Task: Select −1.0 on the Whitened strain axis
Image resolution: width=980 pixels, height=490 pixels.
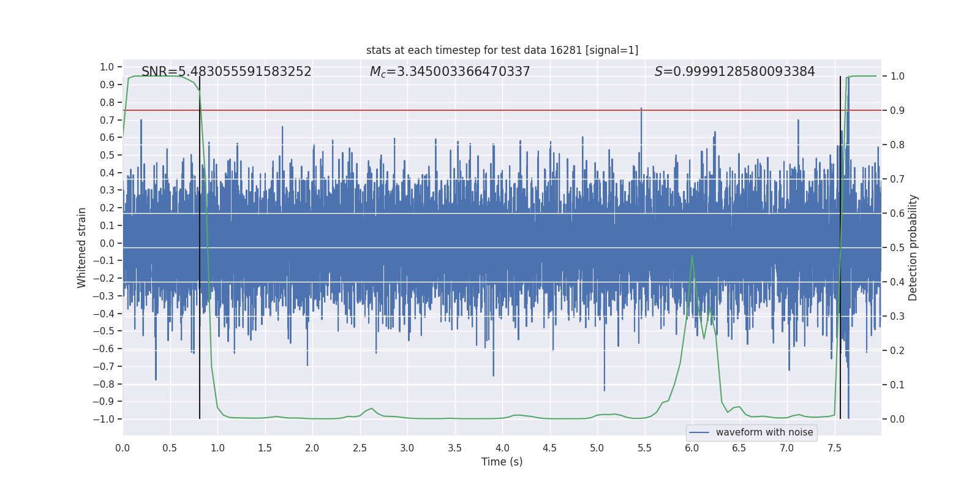Action: 104,419
